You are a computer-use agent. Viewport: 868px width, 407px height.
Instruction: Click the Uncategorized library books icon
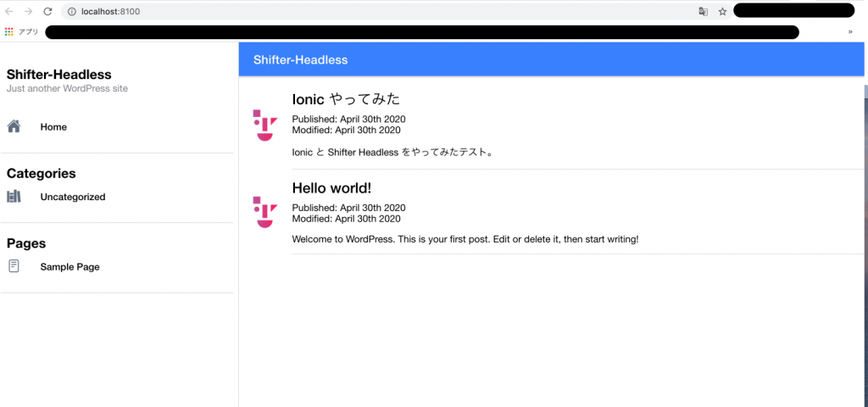pyautogui.click(x=14, y=197)
